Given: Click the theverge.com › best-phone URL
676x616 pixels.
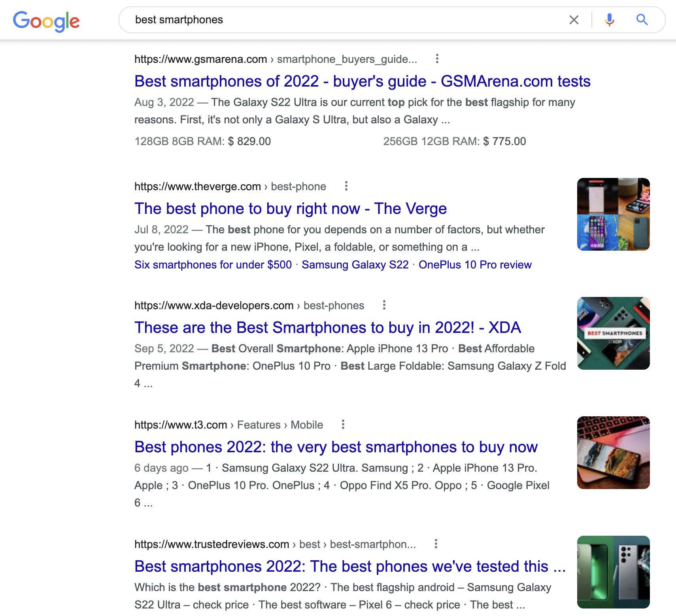Looking at the screenshot, I should pyautogui.click(x=230, y=187).
